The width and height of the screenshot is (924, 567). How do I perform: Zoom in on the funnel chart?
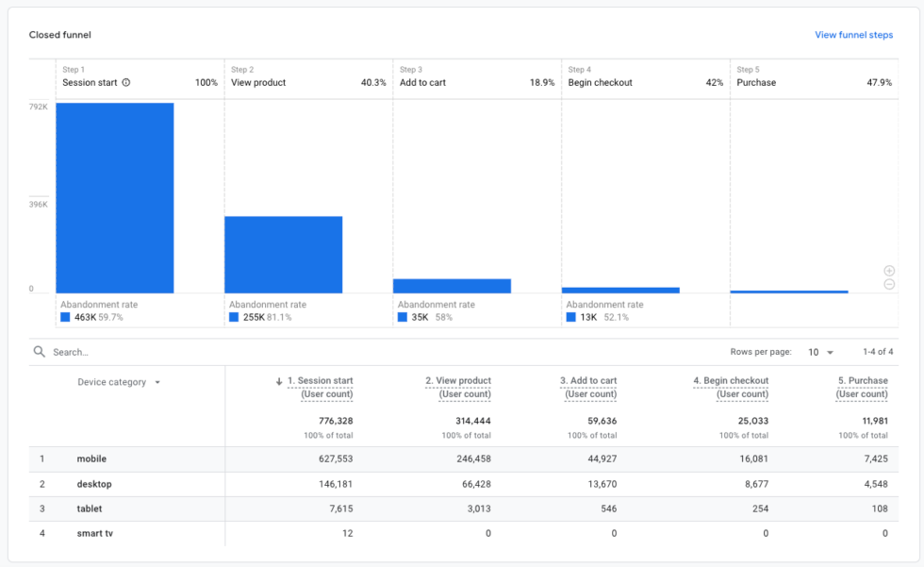point(889,271)
